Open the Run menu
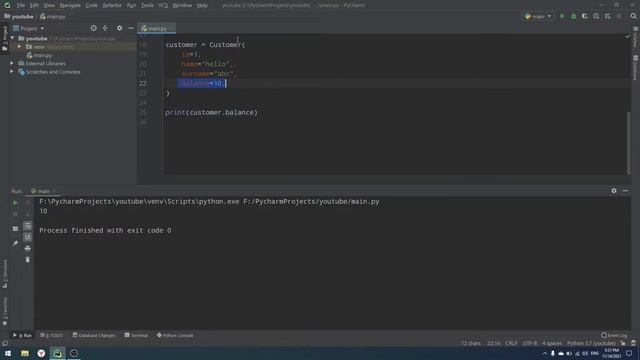This screenshot has height=360, width=640. pos(131,5)
